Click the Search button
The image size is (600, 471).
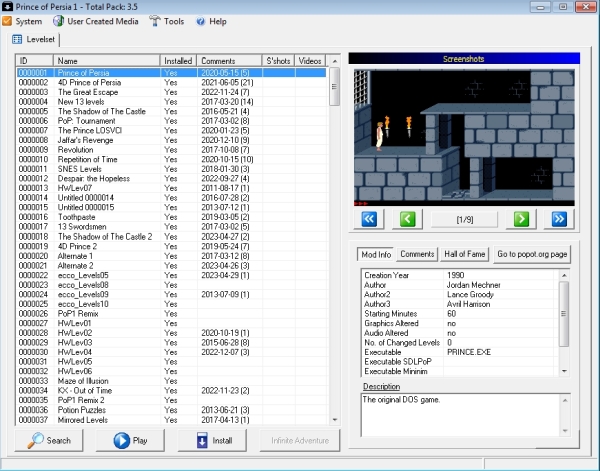pos(49,440)
